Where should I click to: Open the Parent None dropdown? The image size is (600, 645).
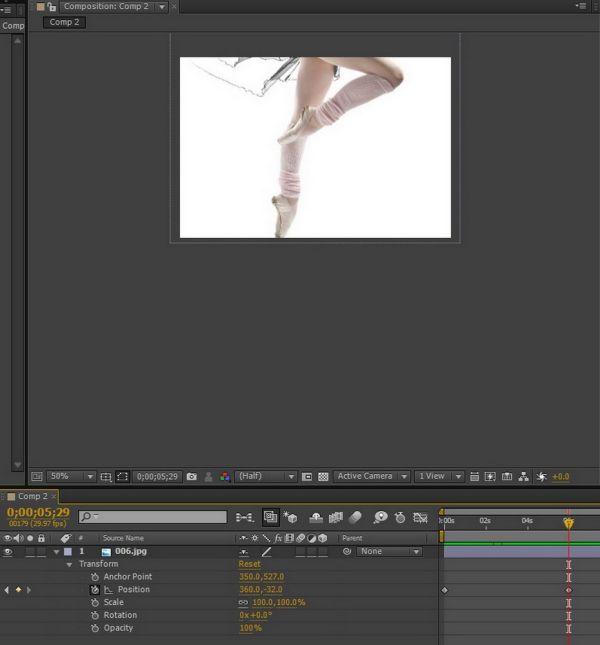pyautogui.click(x=389, y=551)
